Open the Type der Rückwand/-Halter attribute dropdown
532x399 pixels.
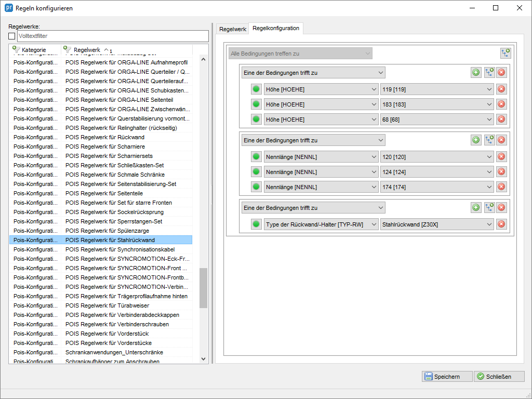click(321, 224)
